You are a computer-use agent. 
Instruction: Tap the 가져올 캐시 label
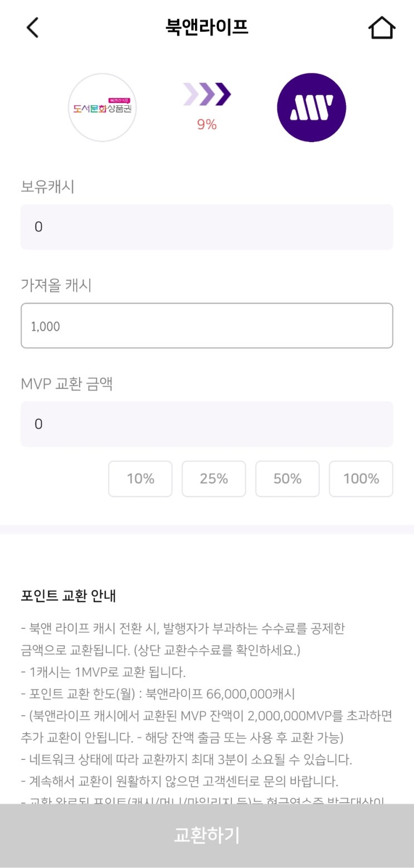coord(56,285)
